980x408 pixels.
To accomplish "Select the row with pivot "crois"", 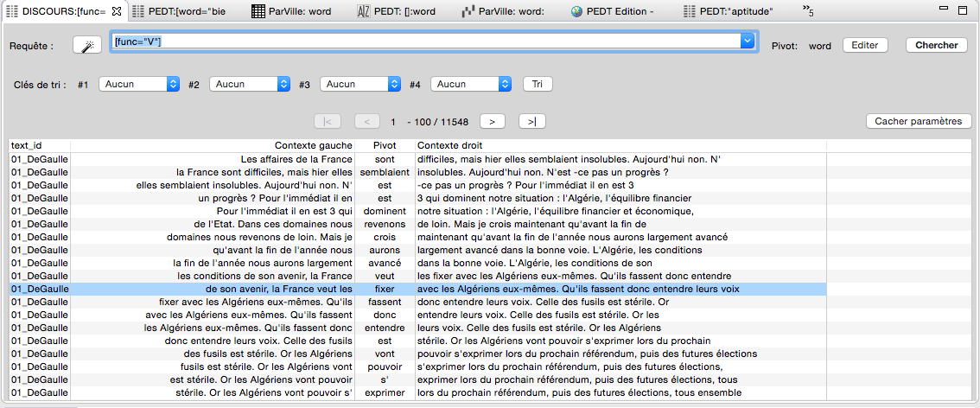I will tap(417, 237).
